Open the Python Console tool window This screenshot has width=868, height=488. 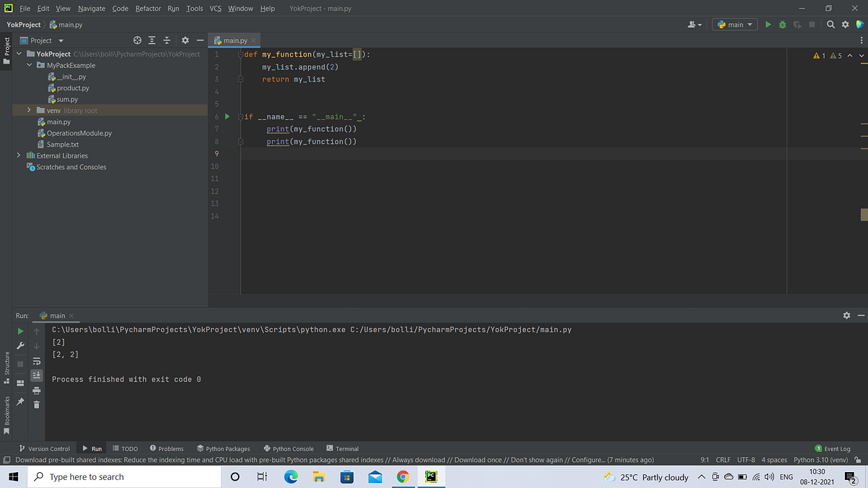(289, 448)
